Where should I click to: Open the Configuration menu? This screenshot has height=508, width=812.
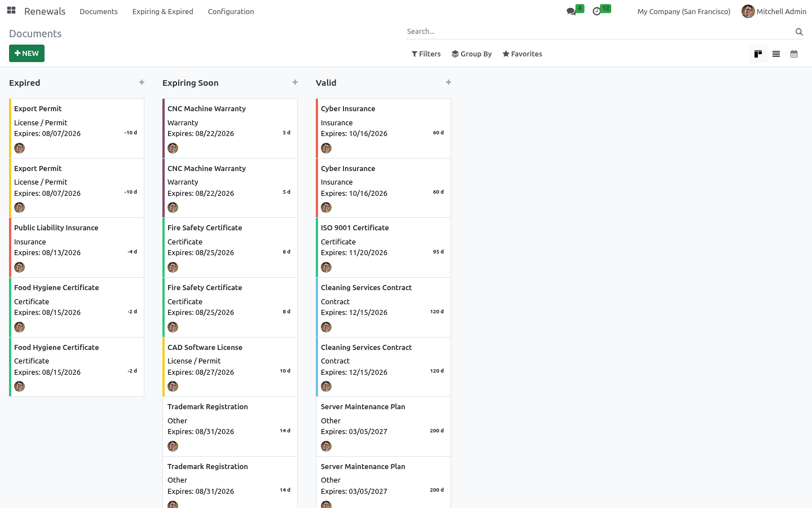231,11
